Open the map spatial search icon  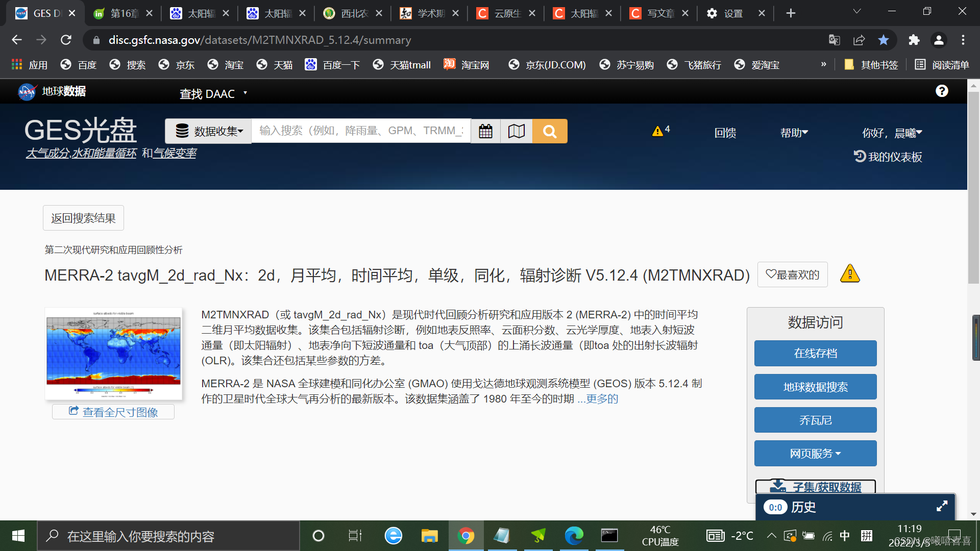[517, 132]
